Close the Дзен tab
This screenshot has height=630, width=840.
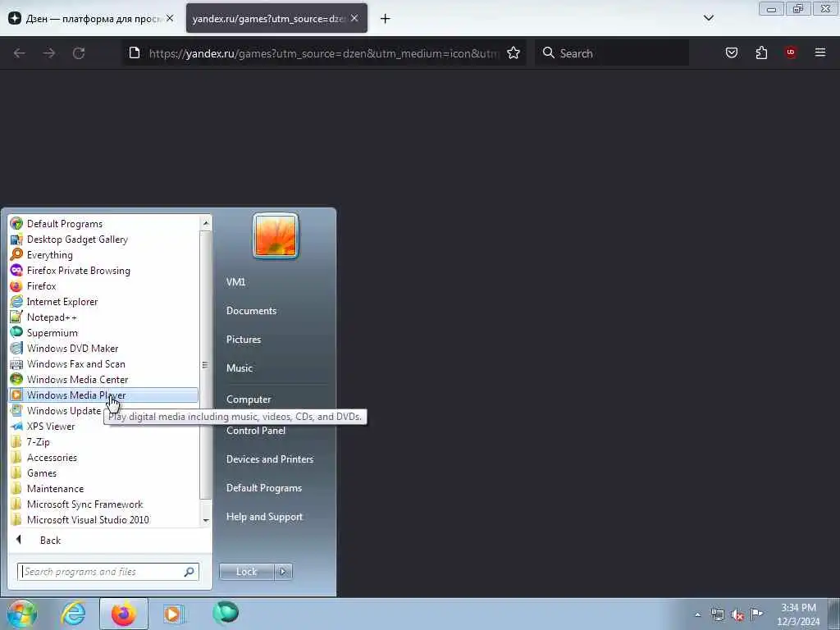coord(170,18)
